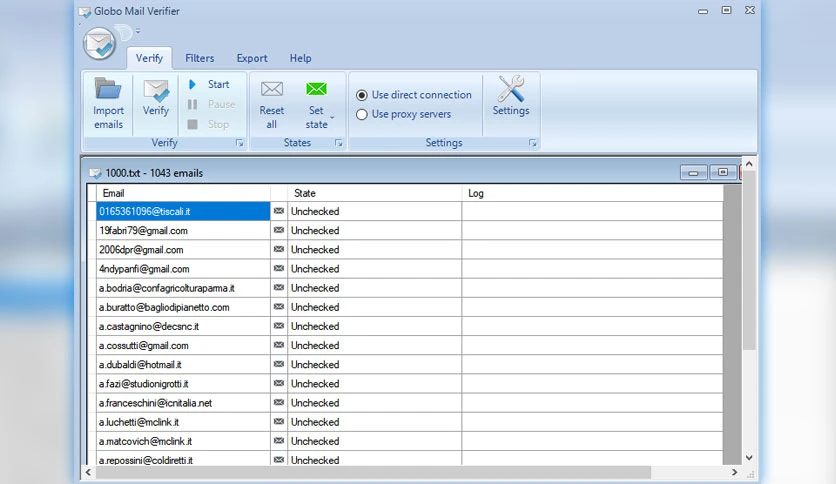Viewport: 836px width, 484px height.
Task: Click the Pause control
Action: coord(212,104)
